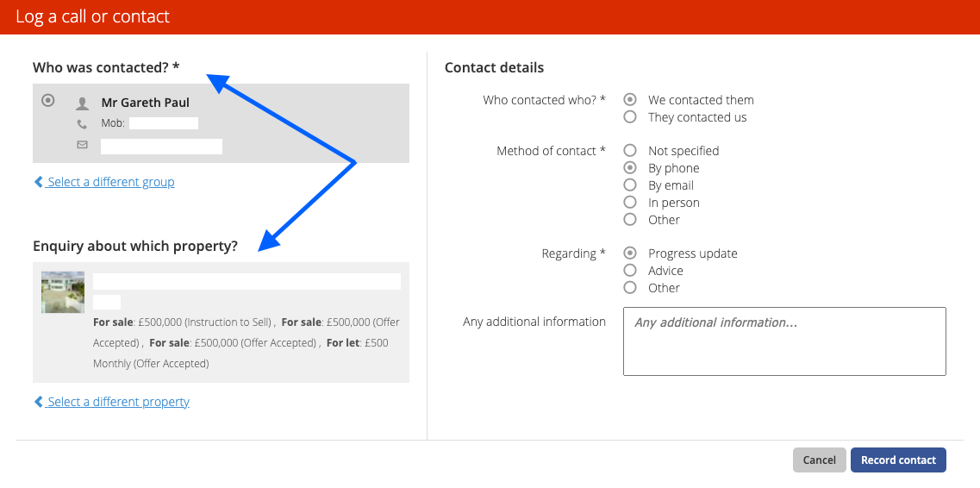Click the back chevron beside Select a different group
The image size is (980, 488).
click(x=38, y=182)
